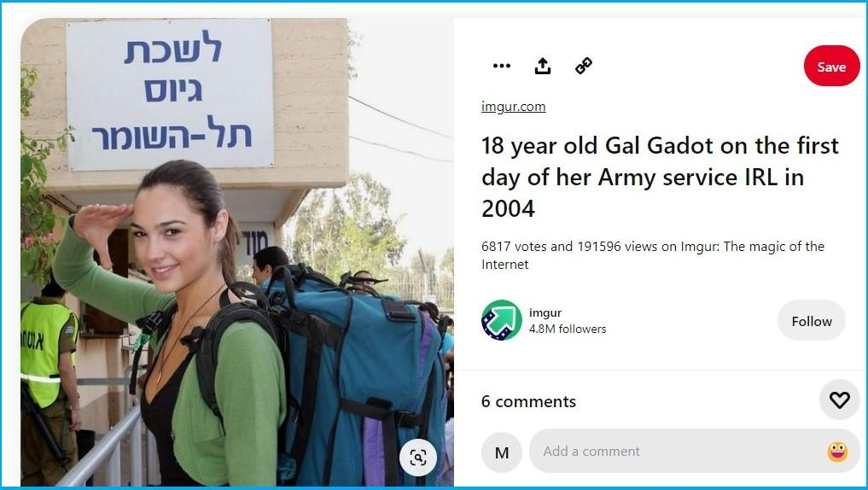Click the 6817 votes description text
Image resolution: width=868 pixels, height=490 pixels.
coord(653,255)
